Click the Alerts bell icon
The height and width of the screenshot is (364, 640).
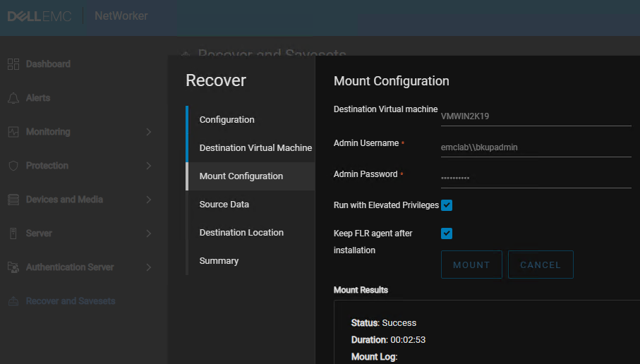13,98
